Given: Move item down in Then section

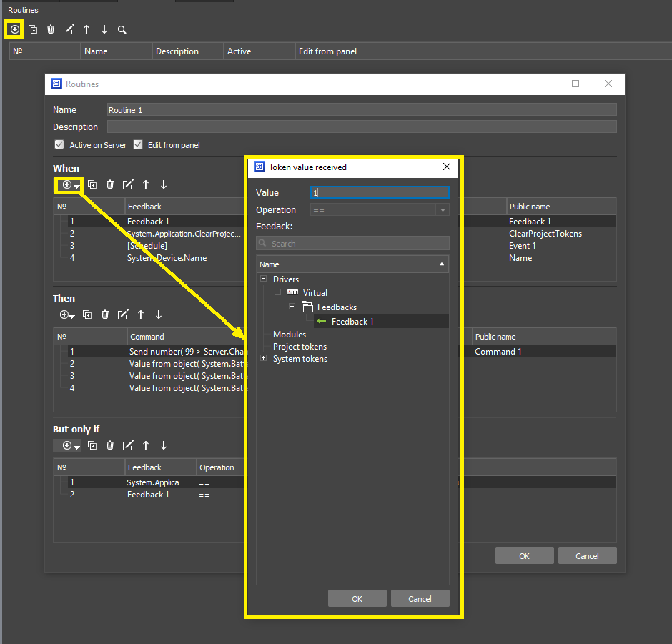Looking at the screenshot, I should [159, 314].
